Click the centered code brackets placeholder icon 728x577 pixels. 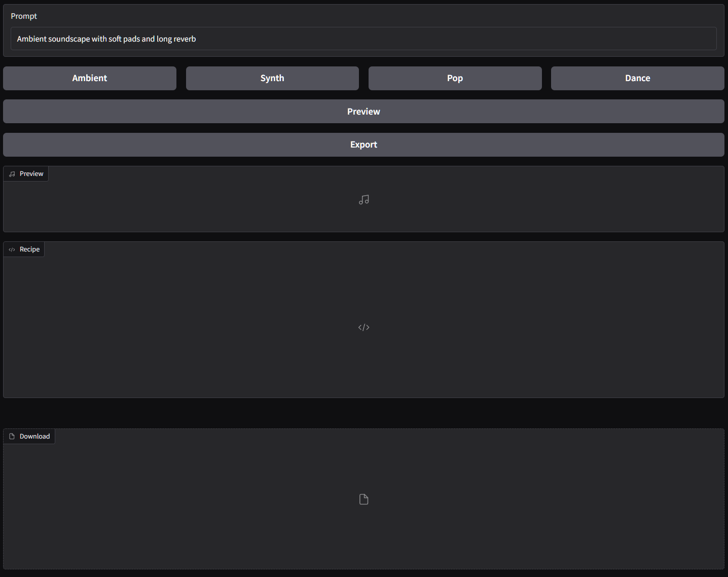pos(363,327)
